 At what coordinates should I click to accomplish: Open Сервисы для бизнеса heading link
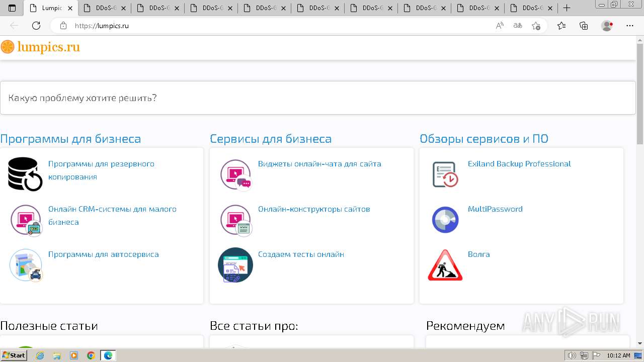pos(271,139)
